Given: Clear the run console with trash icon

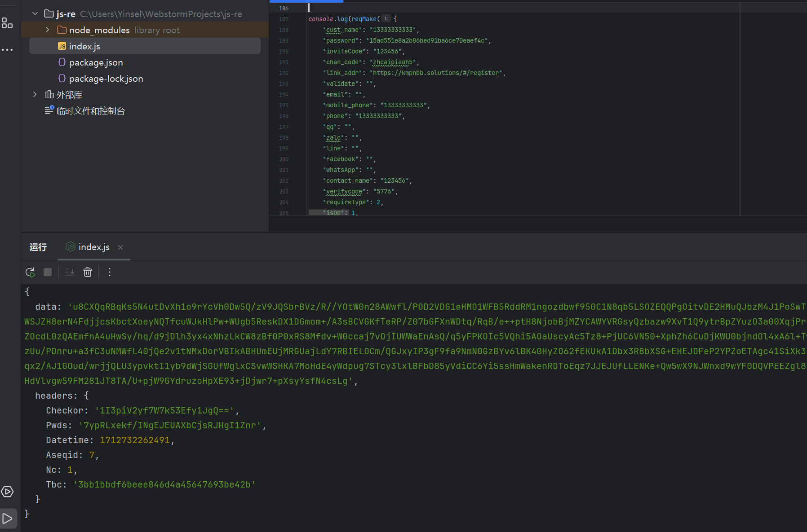Looking at the screenshot, I should [x=88, y=272].
